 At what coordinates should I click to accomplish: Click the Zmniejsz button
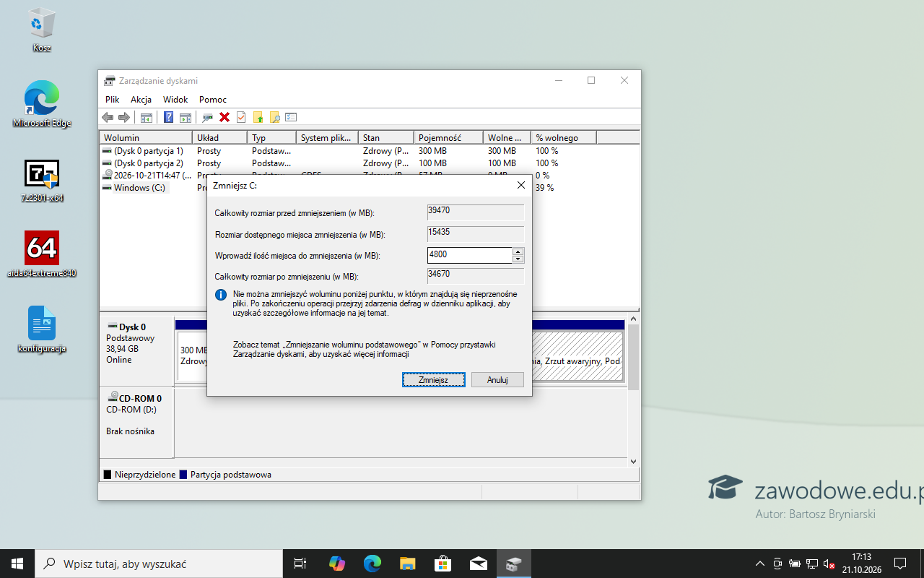434,379
